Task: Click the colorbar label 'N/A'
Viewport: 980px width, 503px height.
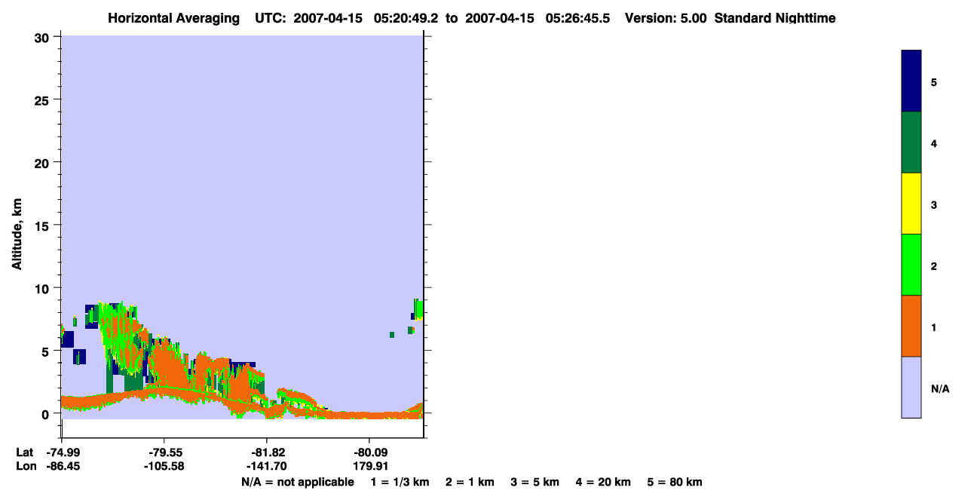Action: click(940, 389)
